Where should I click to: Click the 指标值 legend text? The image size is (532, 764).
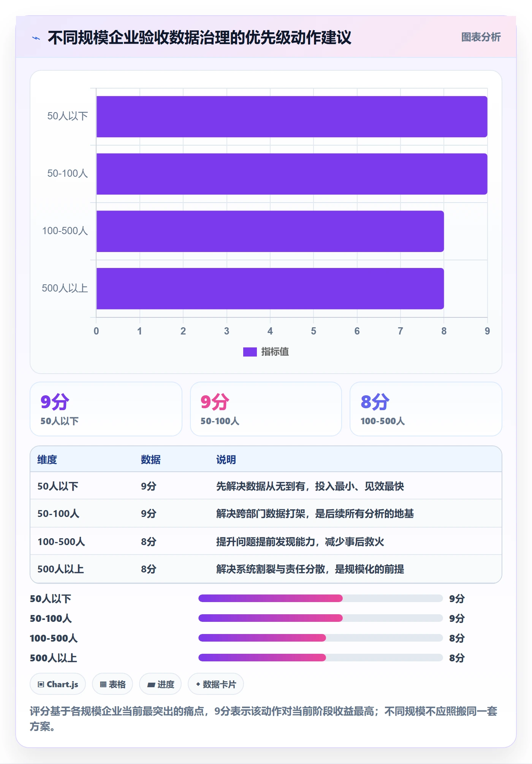tap(275, 352)
